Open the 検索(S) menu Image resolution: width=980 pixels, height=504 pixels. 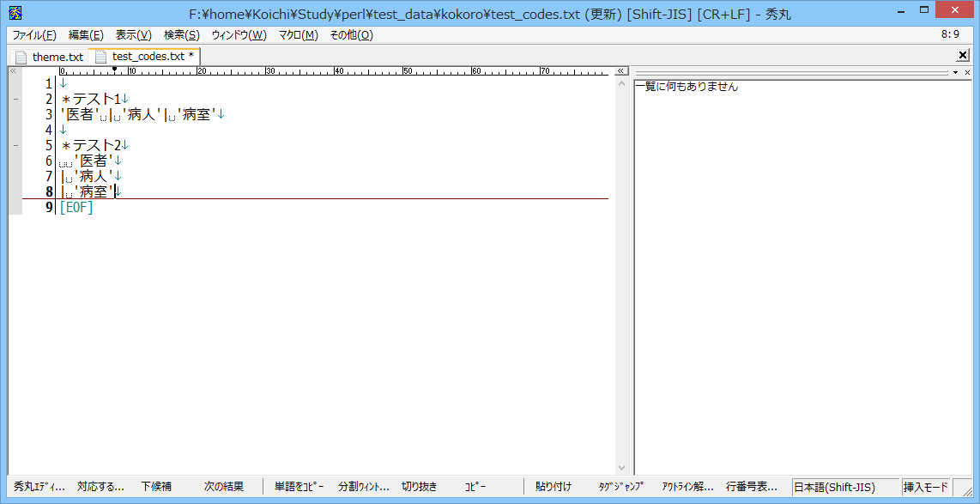pos(182,36)
